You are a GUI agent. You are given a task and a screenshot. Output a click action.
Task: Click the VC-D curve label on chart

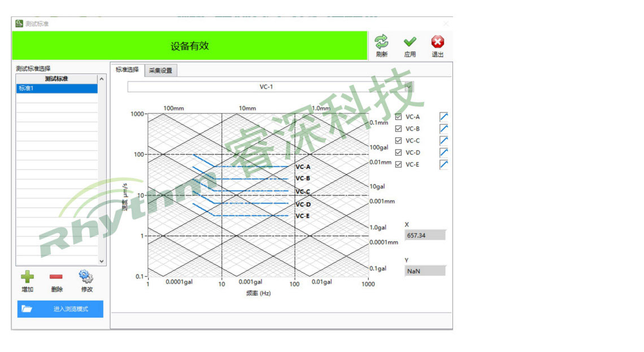(x=303, y=205)
